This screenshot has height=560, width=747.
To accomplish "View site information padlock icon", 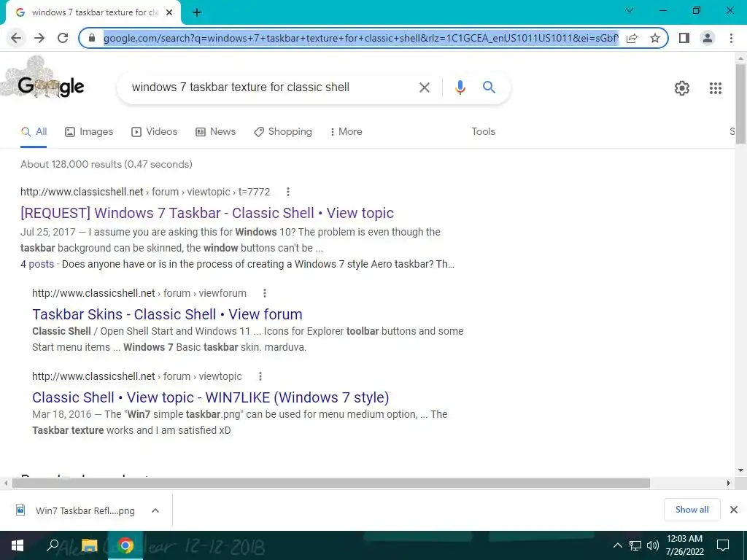I will [x=92, y=38].
